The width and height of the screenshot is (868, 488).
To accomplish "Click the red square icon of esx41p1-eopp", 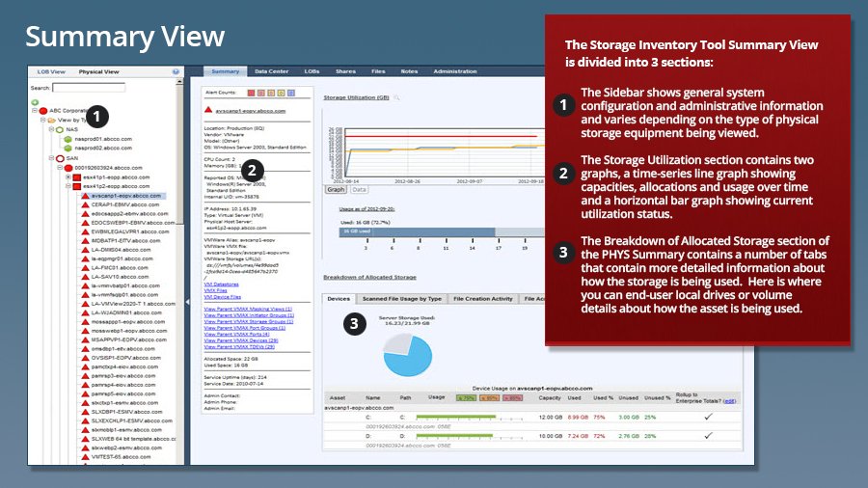I will click(x=77, y=177).
